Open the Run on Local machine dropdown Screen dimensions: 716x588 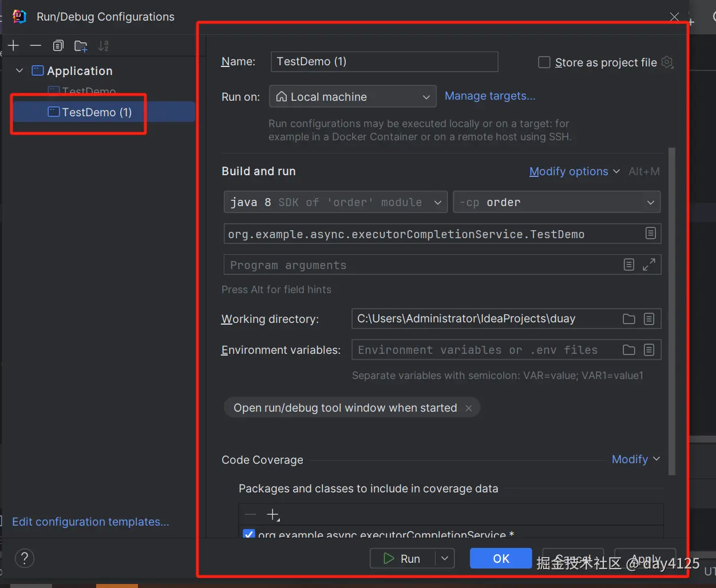tap(353, 97)
